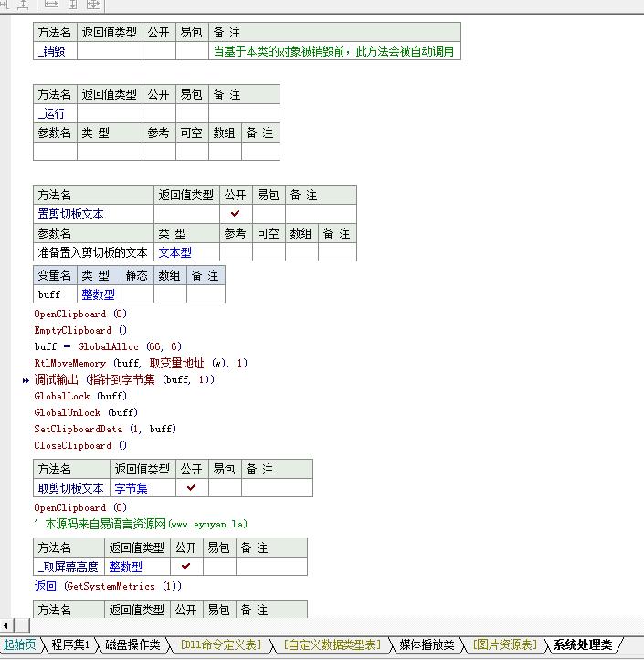Select the method name _销毁
The image size is (644, 660).
pyautogui.click(x=51, y=51)
